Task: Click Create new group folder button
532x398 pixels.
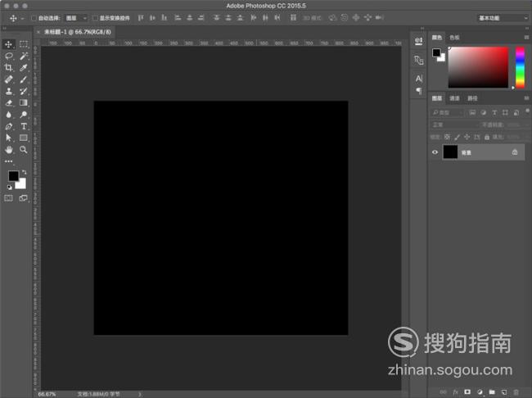Action: [x=492, y=392]
